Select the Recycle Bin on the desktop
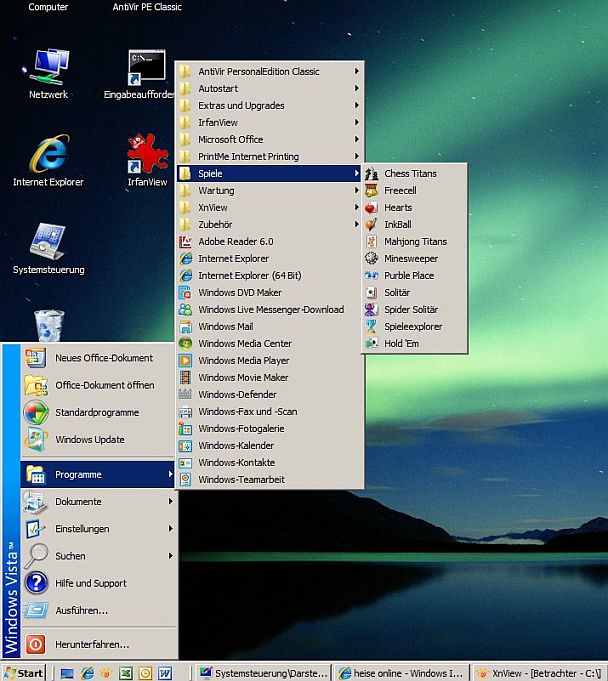This screenshot has height=681, width=608. [x=49, y=325]
